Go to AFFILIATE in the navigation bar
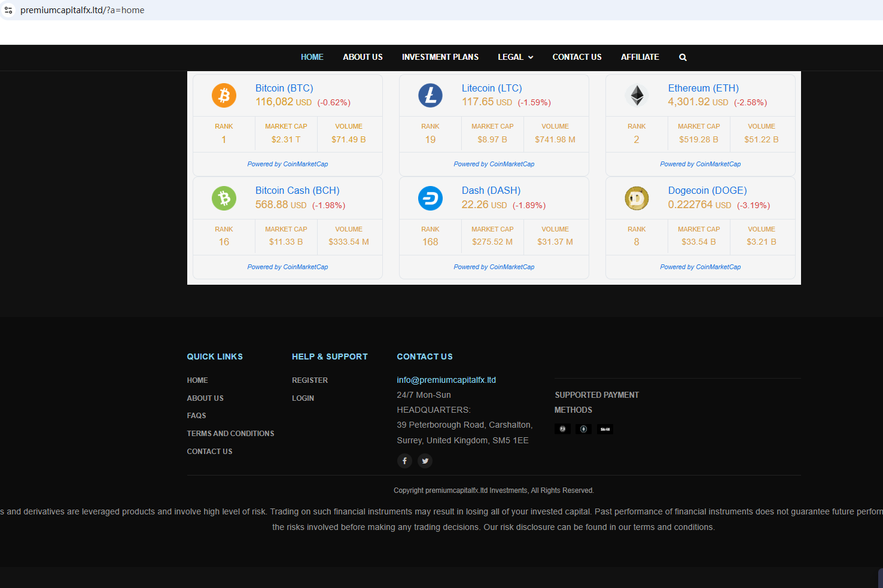Viewport: 883px width, 588px height. (640, 57)
